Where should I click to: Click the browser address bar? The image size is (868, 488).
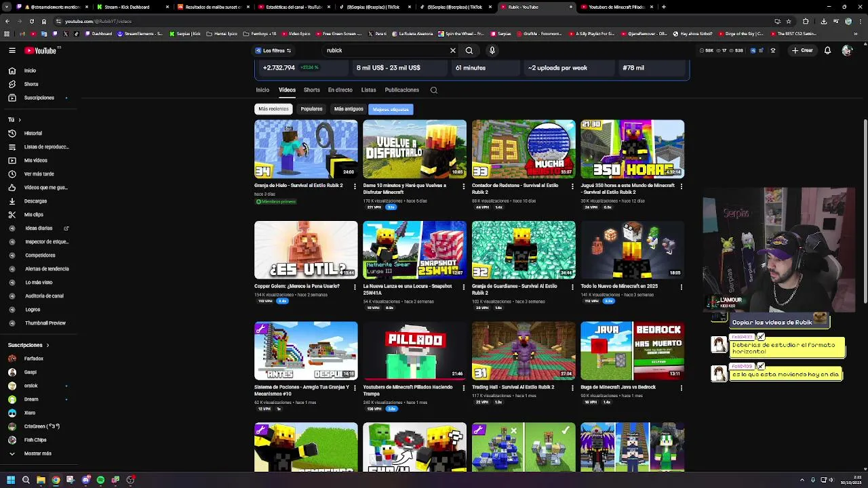407,21
